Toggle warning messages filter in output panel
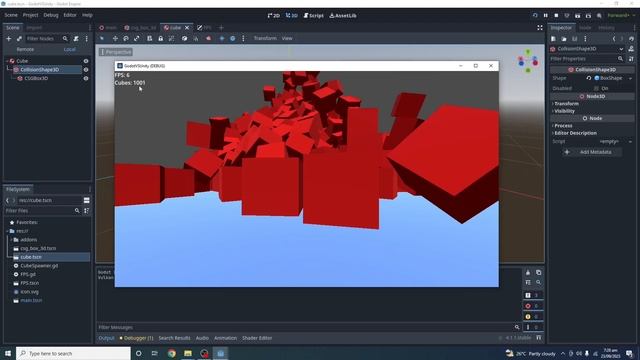The height and width of the screenshot is (360, 640). pos(533,316)
